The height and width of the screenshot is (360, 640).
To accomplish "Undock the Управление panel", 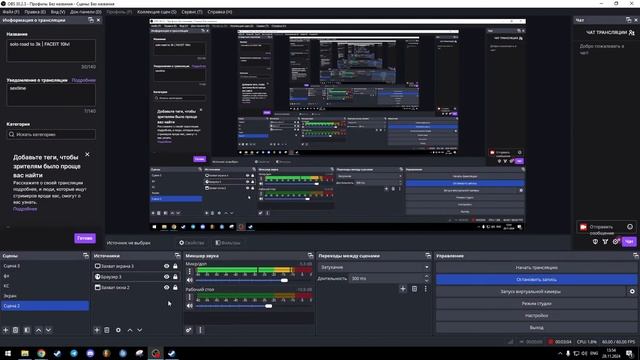I will pos(636,256).
